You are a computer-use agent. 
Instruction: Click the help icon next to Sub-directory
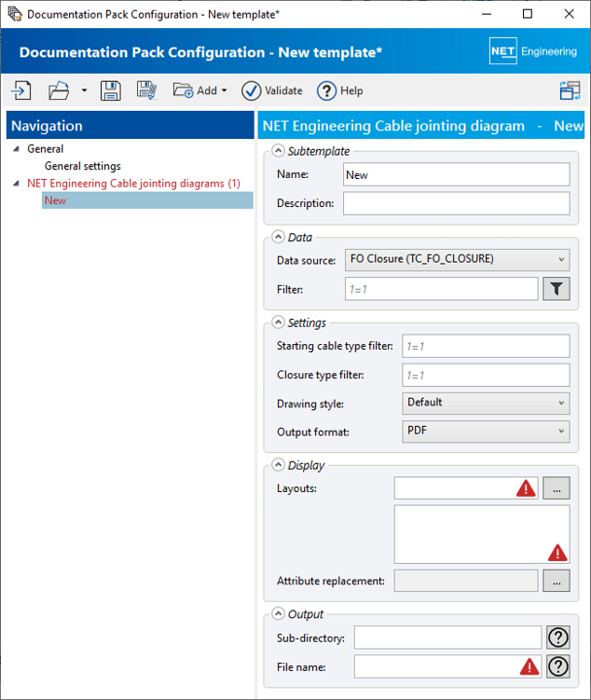(x=558, y=637)
